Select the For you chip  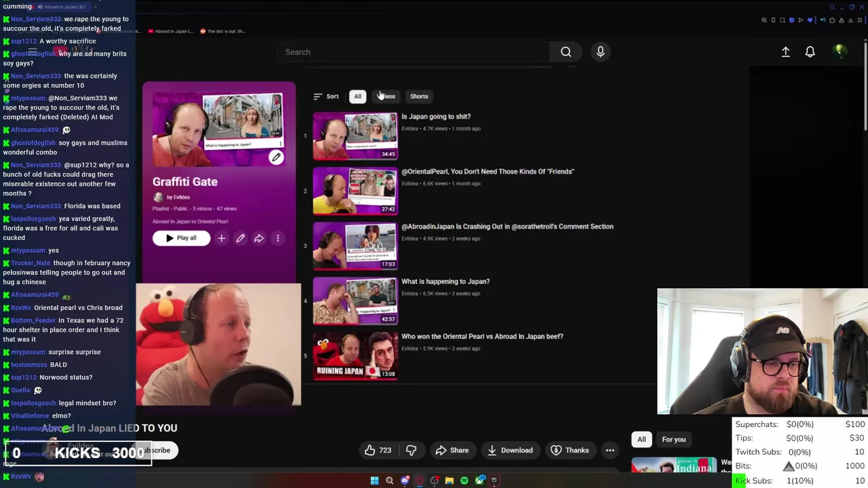pyautogui.click(x=674, y=439)
